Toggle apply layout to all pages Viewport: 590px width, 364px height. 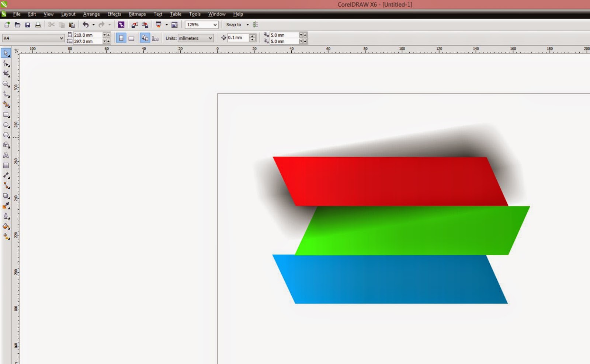(145, 38)
